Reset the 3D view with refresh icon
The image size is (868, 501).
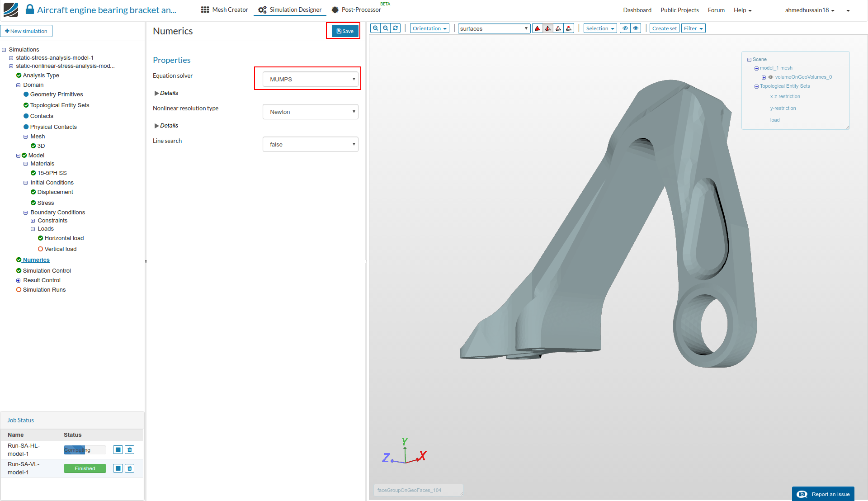396,28
